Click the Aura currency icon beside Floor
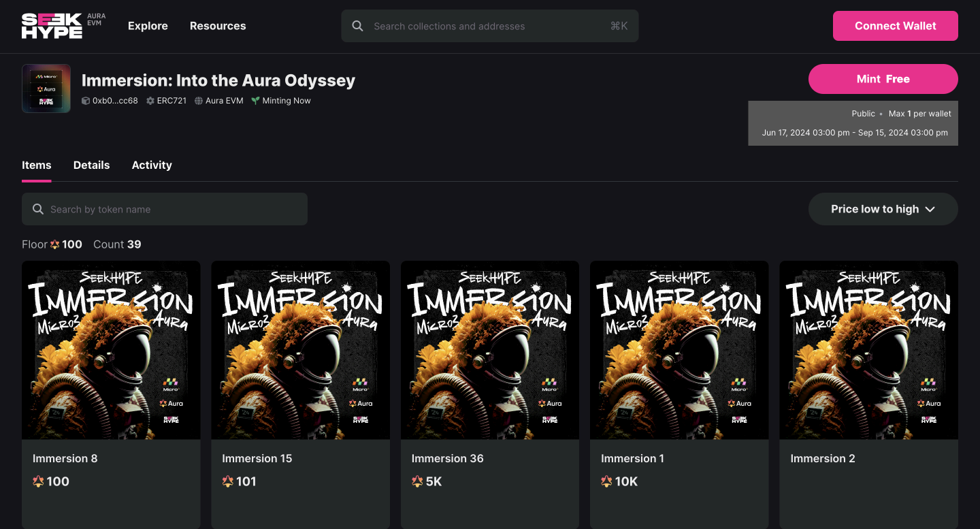 [55, 244]
